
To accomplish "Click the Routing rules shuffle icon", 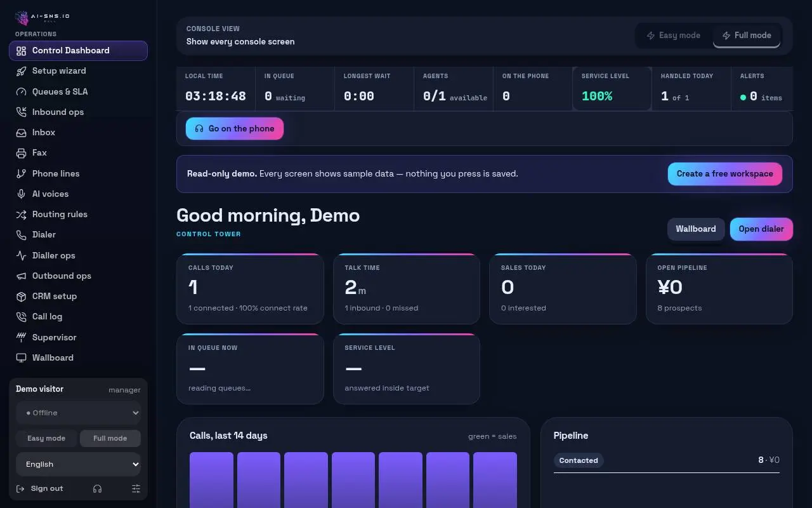I will coord(21,215).
